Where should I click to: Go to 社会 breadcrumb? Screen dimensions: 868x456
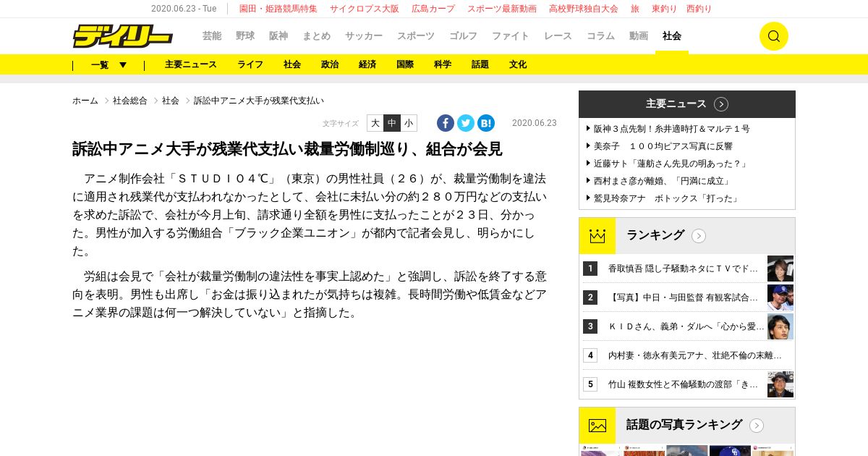click(171, 101)
